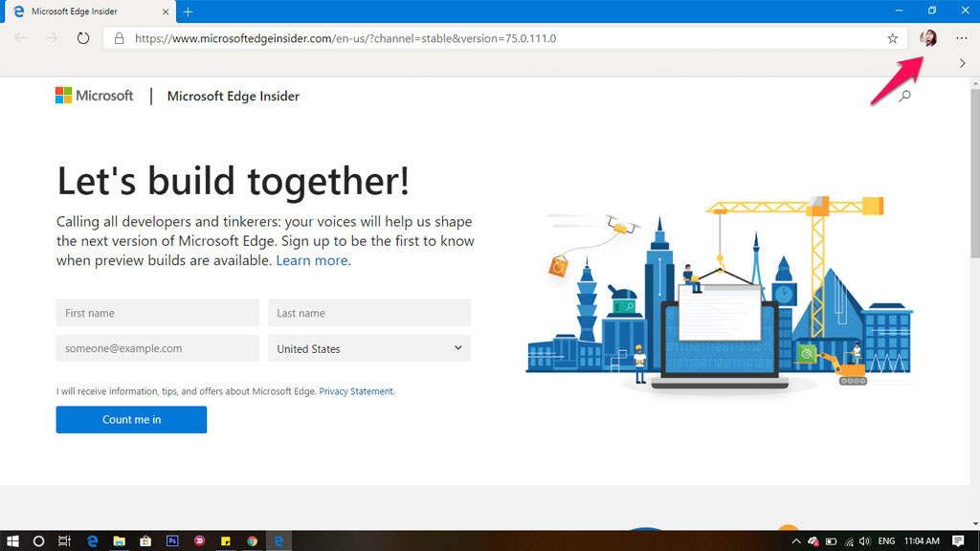
Task: Open Sticky Notes from the taskbar
Action: click(226, 541)
